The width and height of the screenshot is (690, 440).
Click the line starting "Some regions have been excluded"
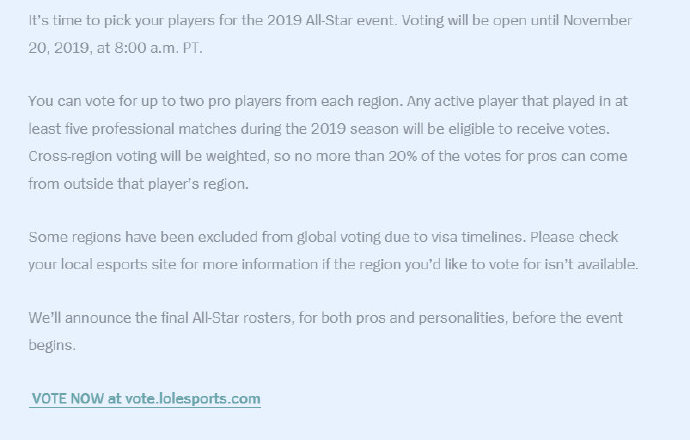click(323, 237)
